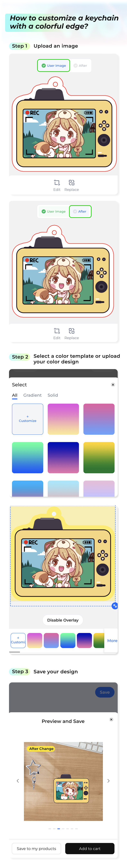The image size is (127, 868).
Task: Close the Preview and Save dialog
Action: (111, 719)
